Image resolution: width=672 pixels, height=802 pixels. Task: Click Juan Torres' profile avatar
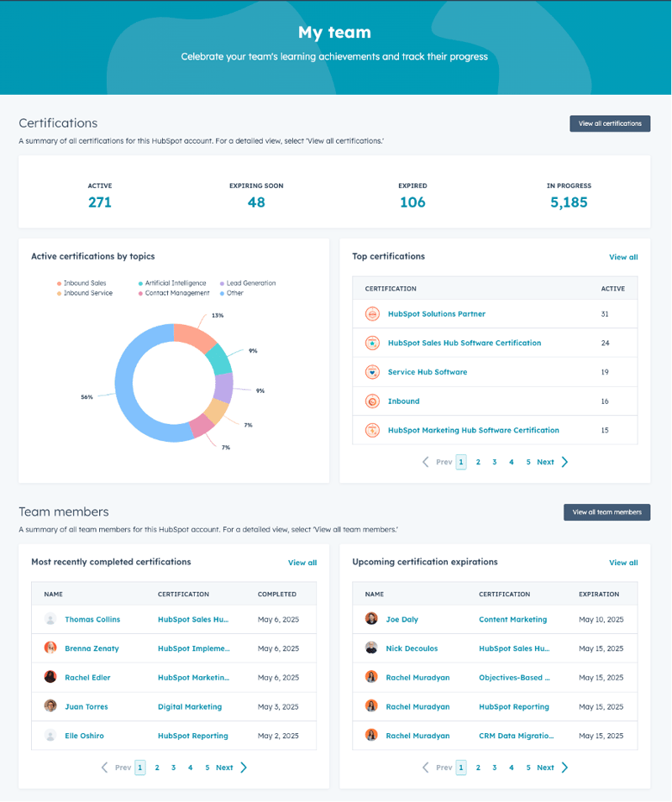[50, 706]
